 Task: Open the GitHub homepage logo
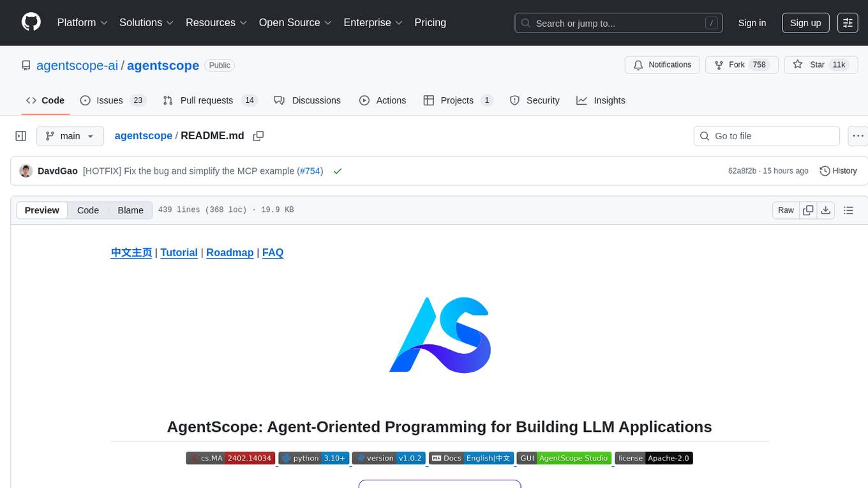[31, 22]
